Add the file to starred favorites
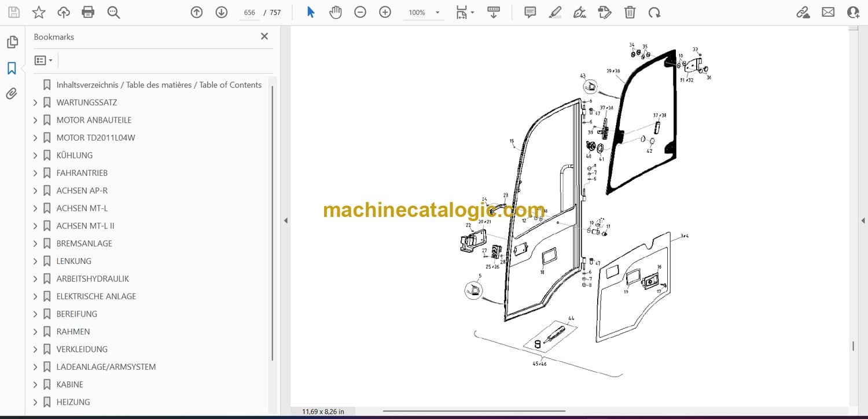The image size is (868, 419). coord(39,12)
